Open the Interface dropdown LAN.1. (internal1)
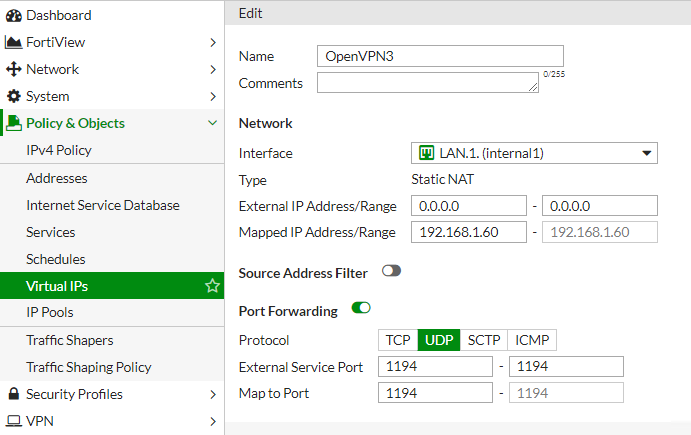This screenshot has width=691, height=435. (534, 153)
